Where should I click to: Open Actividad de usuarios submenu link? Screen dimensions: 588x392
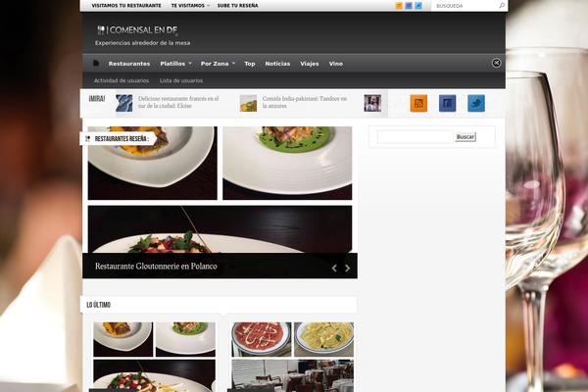coord(122,80)
